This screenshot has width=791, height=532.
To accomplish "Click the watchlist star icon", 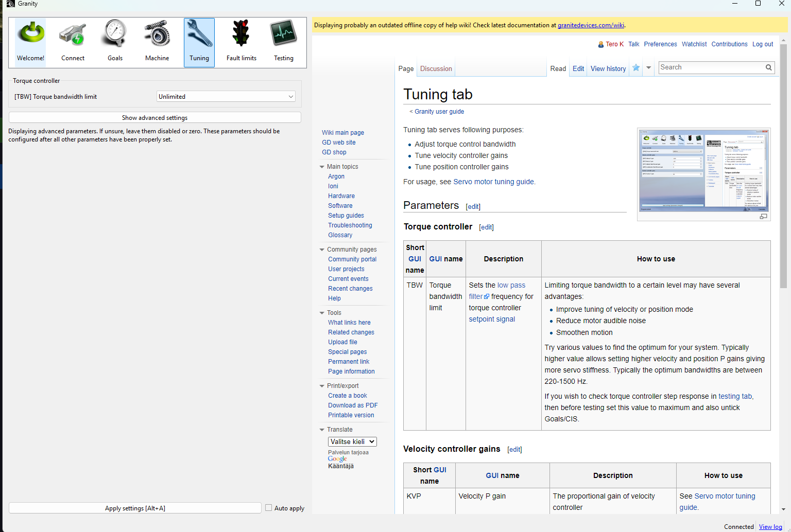I will pyautogui.click(x=636, y=68).
